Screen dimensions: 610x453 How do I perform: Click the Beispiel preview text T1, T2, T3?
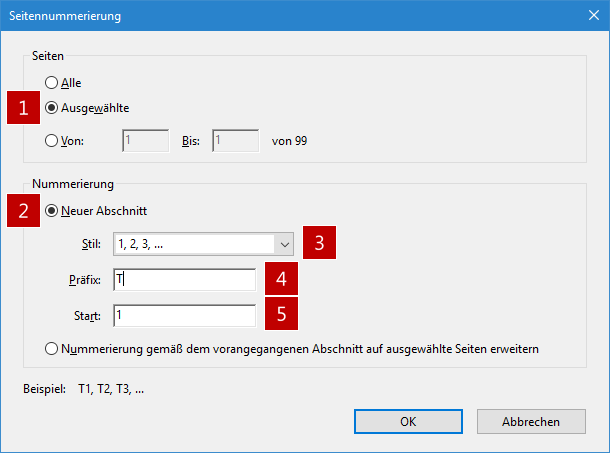[111, 389]
